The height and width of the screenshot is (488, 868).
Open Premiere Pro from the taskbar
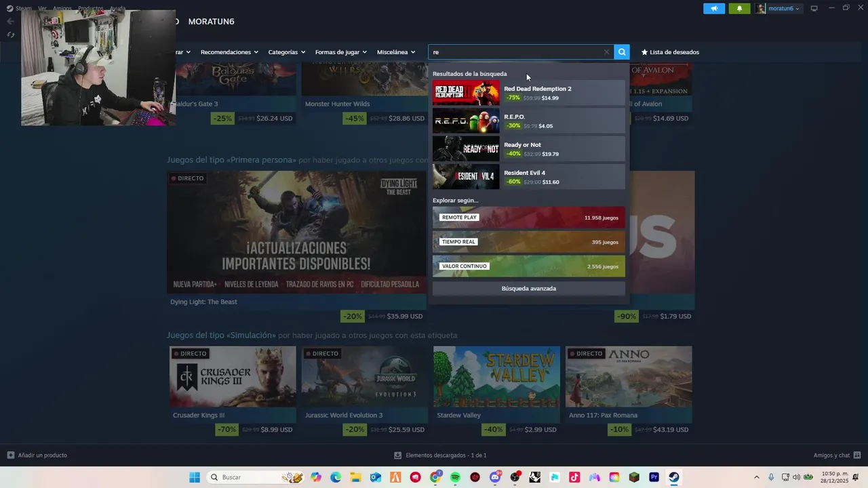[x=654, y=477]
